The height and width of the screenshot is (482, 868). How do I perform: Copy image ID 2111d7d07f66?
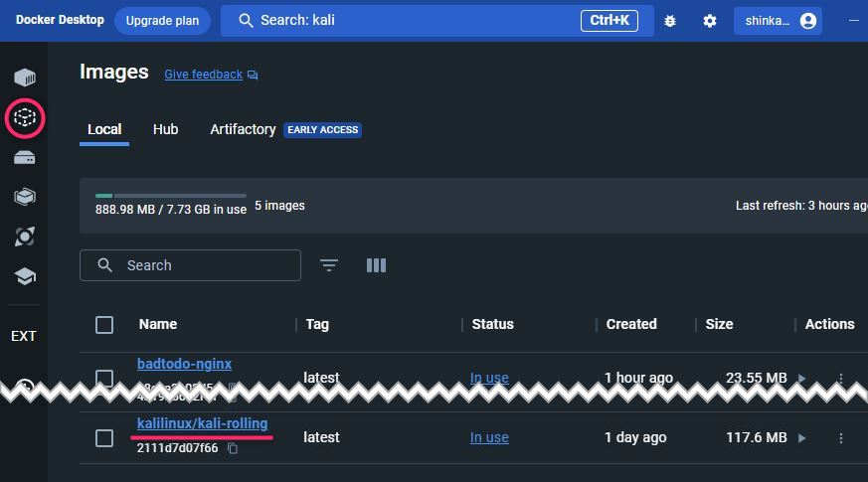point(233,448)
